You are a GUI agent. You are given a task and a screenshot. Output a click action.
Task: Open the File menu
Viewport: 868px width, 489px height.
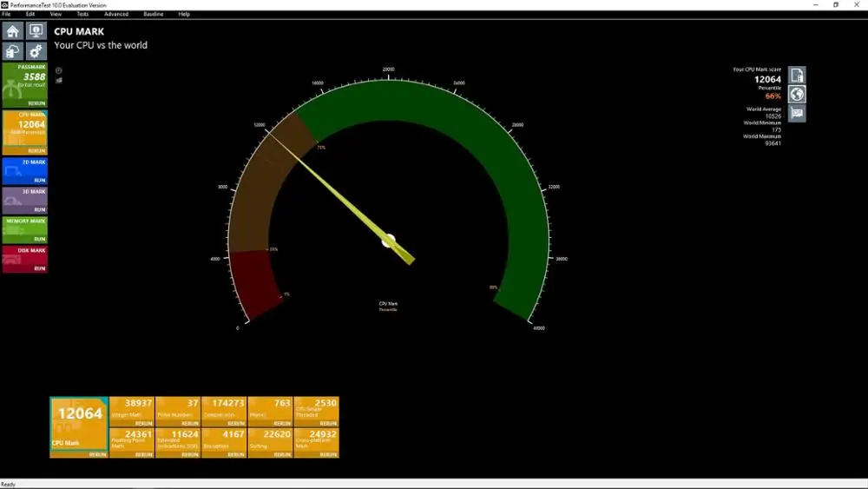[7, 14]
